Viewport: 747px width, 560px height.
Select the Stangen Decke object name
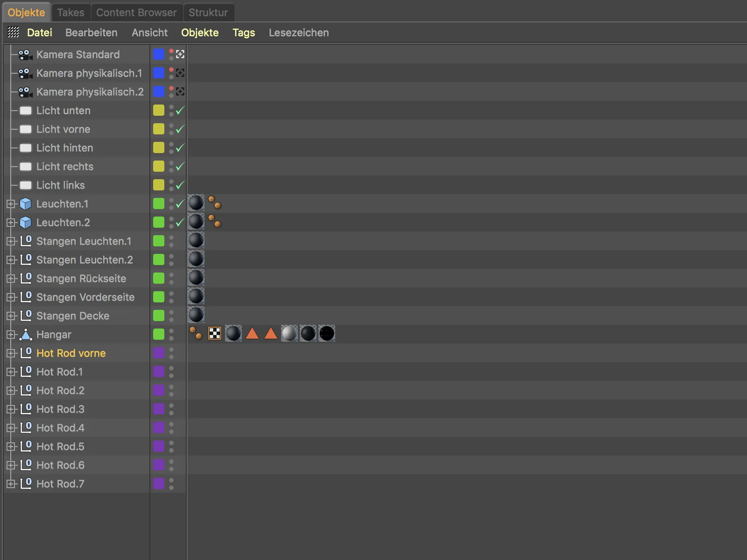click(x=73, y=316)
